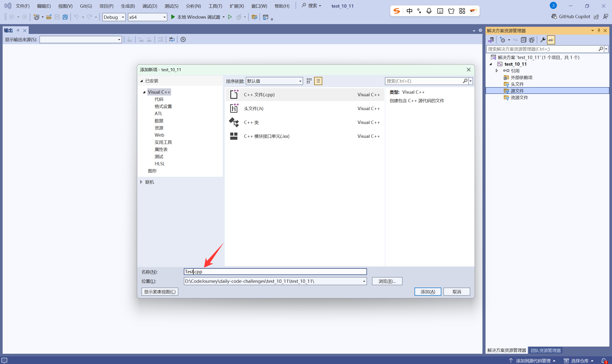Click the microphone icon in the IME toolbar
Image resolution: width=612 pixels, height=364 pixels.
pyautogui.click(x=429, y=11)
